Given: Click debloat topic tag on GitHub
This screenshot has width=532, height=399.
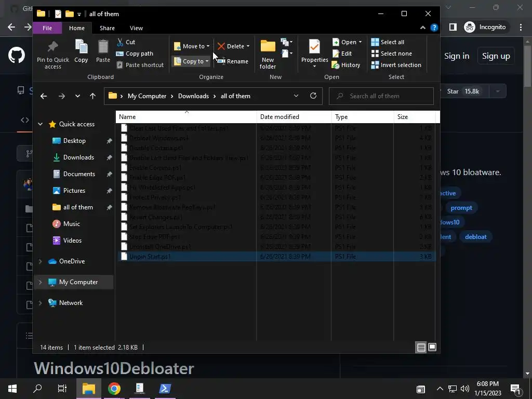Looking at the screenshot, I should coord(476,237).
